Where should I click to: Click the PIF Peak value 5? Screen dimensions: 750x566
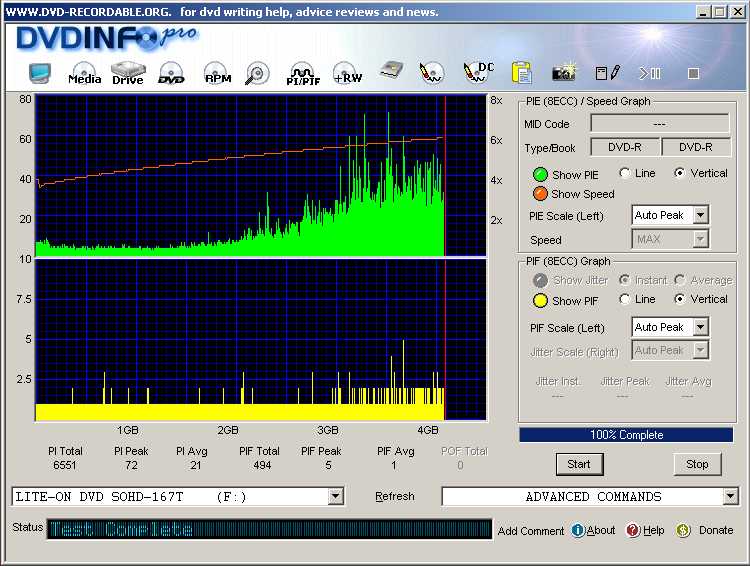click(x=328, y=465)
